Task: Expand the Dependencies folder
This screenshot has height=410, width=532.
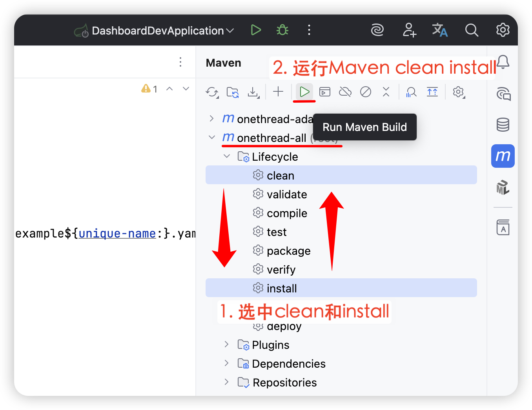Action: point(226,363)
